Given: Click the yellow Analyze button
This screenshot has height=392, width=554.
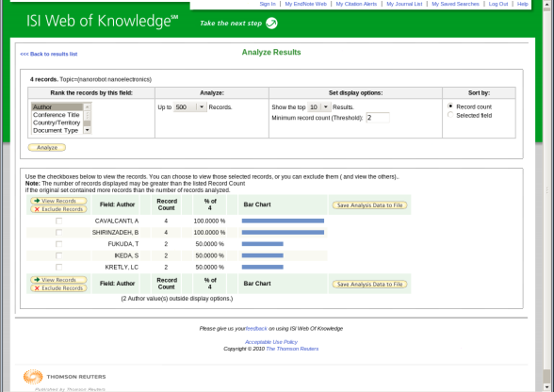Looking at the screenshot, I should (x=47, y=147).
